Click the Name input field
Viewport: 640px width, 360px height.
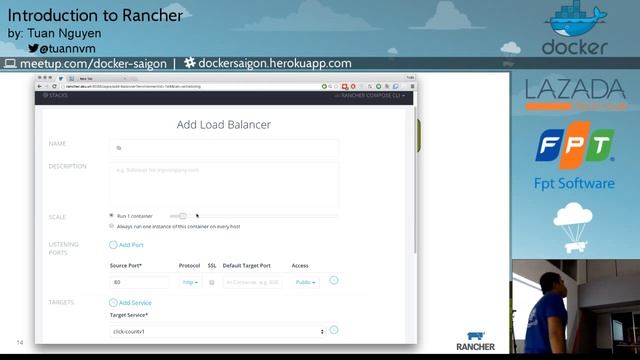click(224, 148)
